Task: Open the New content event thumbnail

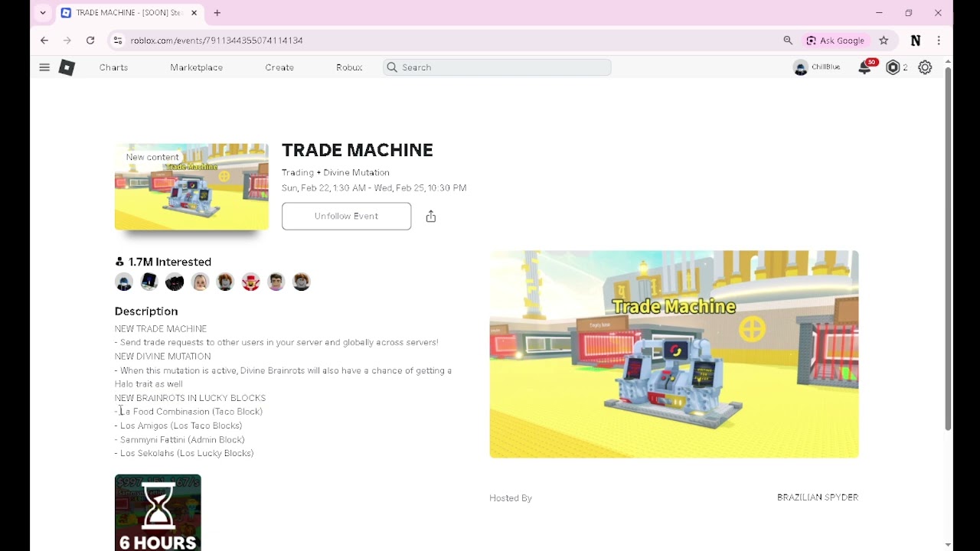Action: (191, 187)
